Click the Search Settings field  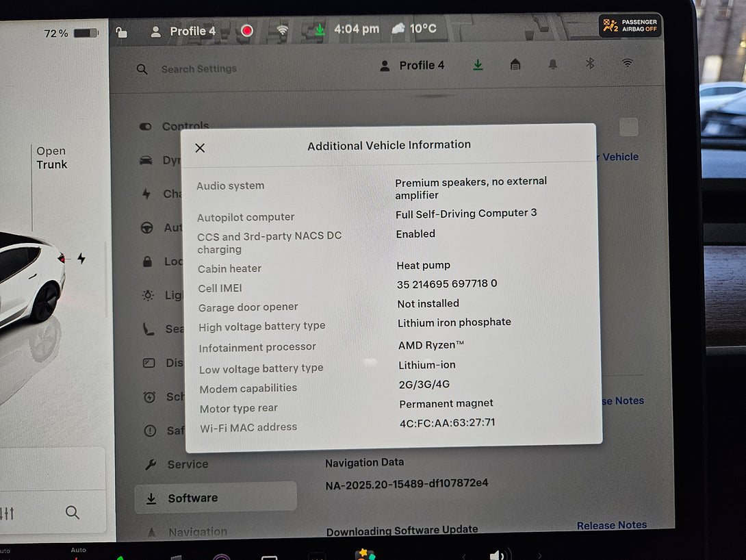(x=198, y=69)
